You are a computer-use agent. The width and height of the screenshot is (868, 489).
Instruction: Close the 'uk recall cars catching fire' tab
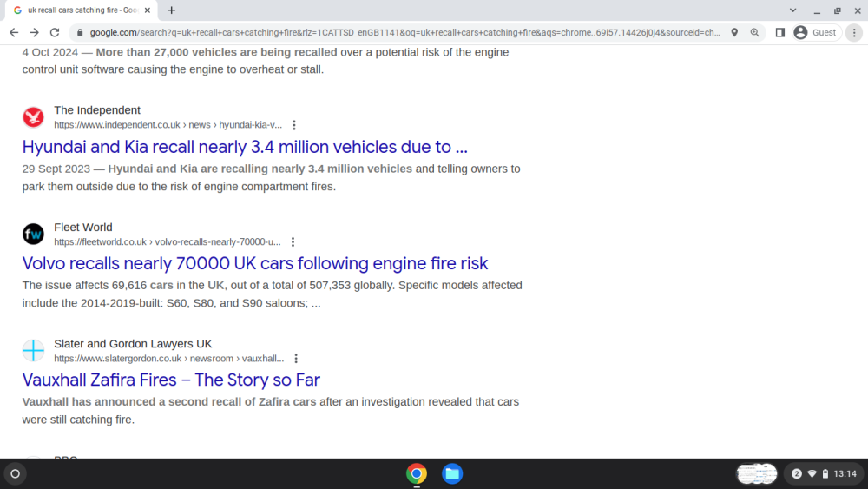click(x=148, y=10)
